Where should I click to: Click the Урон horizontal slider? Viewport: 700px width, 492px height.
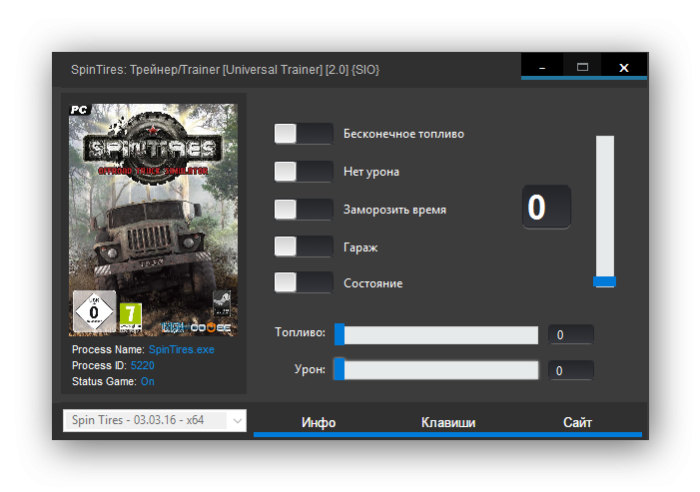tap(436, 370)
